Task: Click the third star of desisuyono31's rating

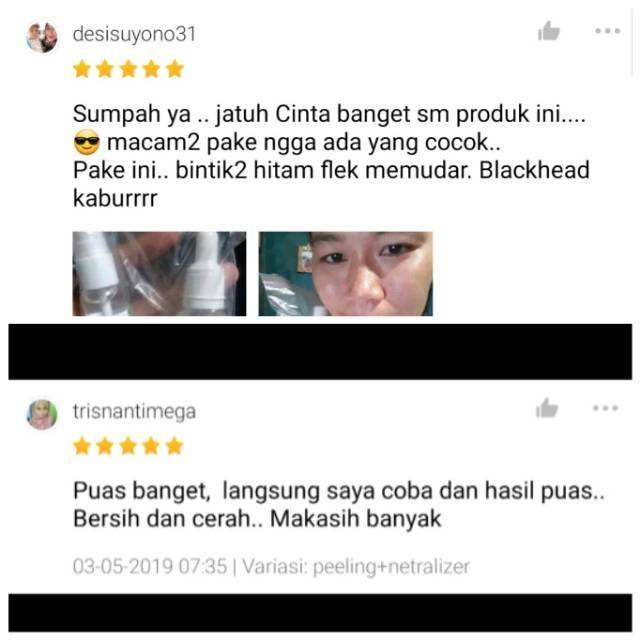Action: click(x=129, y=69)
